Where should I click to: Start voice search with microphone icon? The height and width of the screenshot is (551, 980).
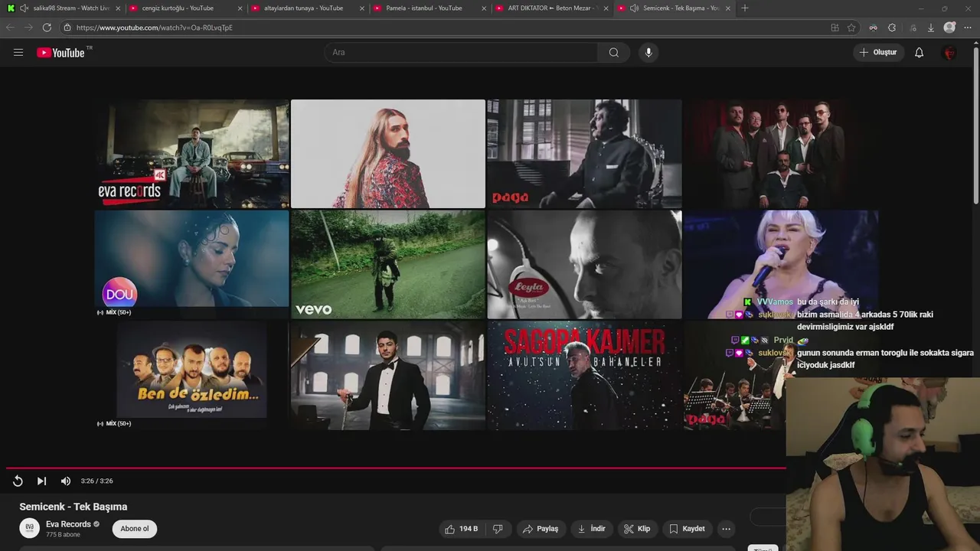coord(648,53)
